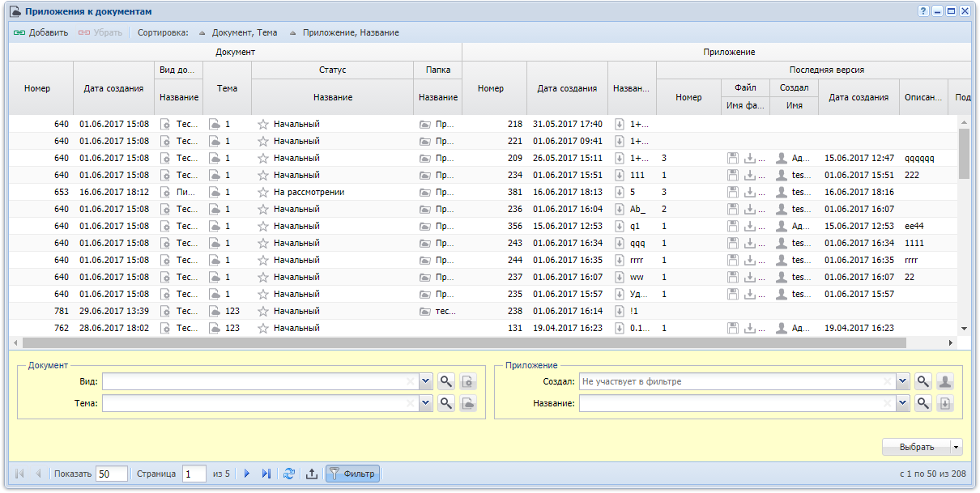Toggle sort by Приложение, Название
This screenshot has width=980, height=493.
pyautogui.click(x=344, y=33)
